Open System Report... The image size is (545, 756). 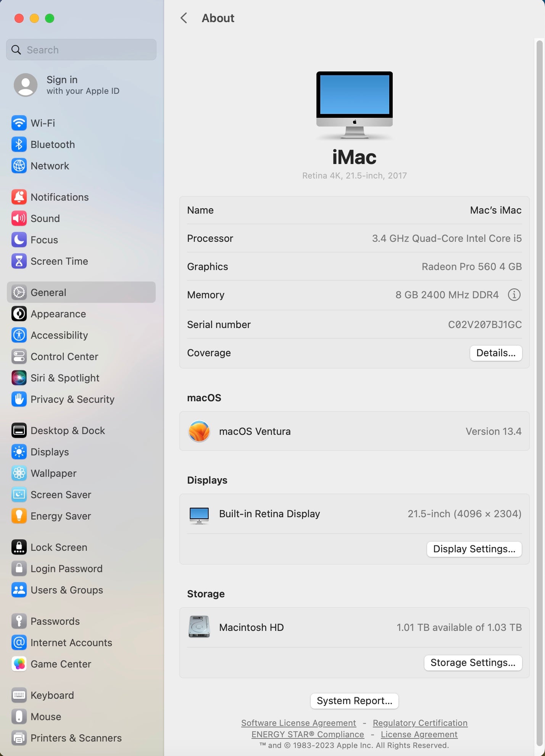(354, 701)
